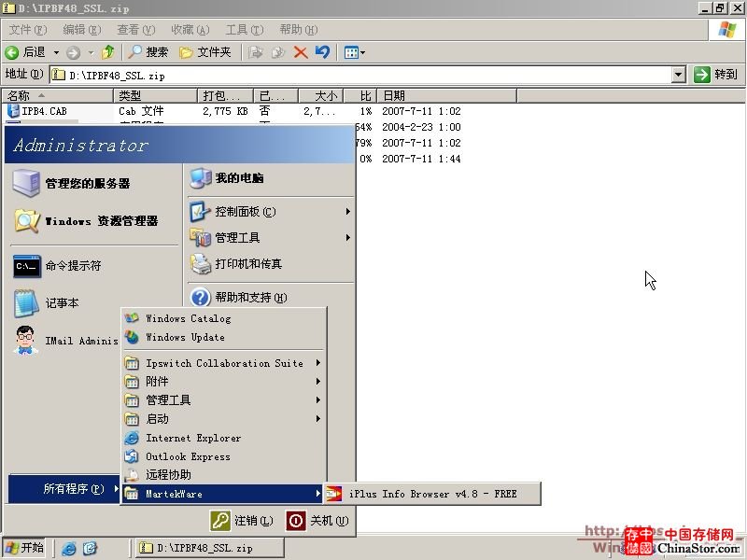
Task: Select the MartekWare program folder
Action: 224,494
